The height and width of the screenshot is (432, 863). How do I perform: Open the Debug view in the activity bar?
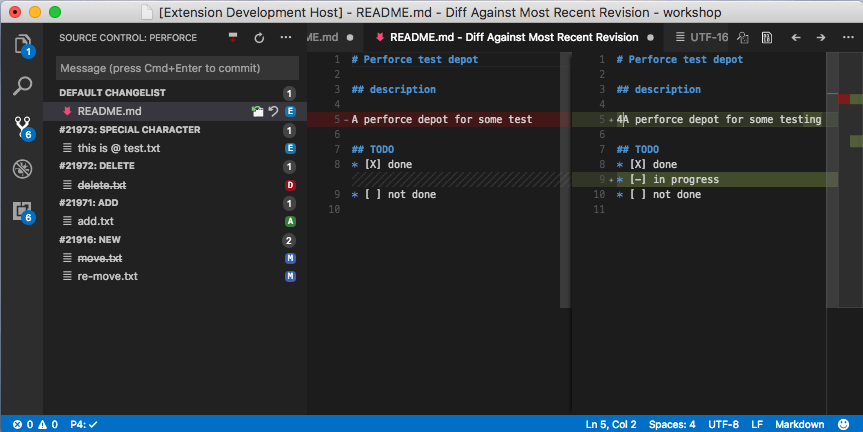[x=22, y=169]
